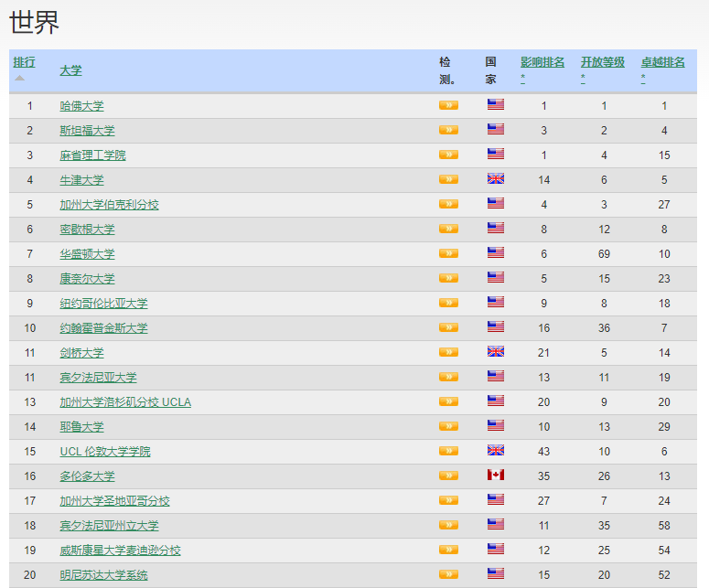The width and height of the screenshot is (709, 588).
Task: Open the 麻省理工学院 link
Action: click(92, 155)
